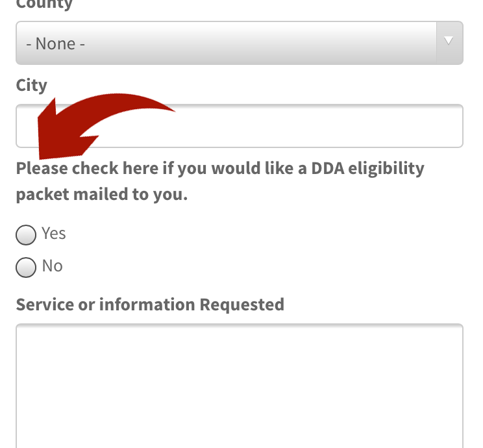Select the No radio button
Screen dimensions: 483x448
tap(26, 268)
